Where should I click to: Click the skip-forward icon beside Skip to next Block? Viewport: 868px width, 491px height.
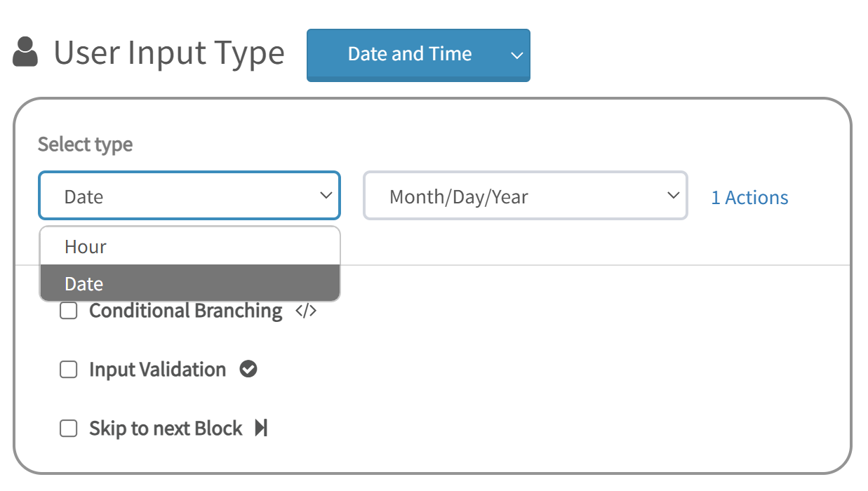261,428
